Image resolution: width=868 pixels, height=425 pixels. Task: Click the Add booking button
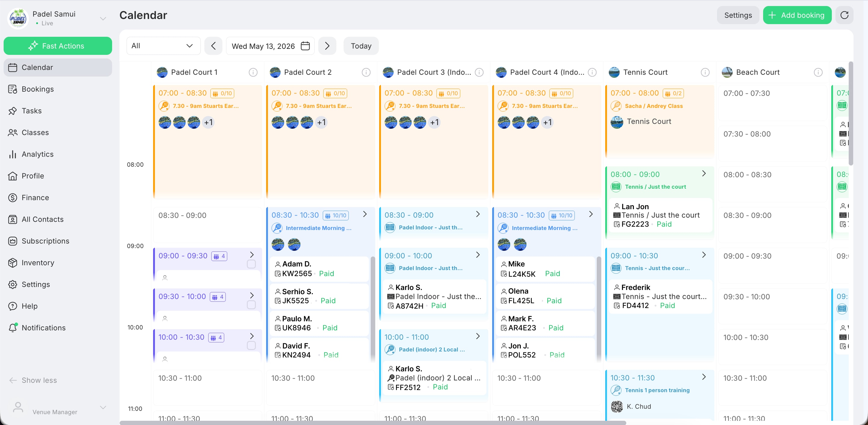pos(797,15)
